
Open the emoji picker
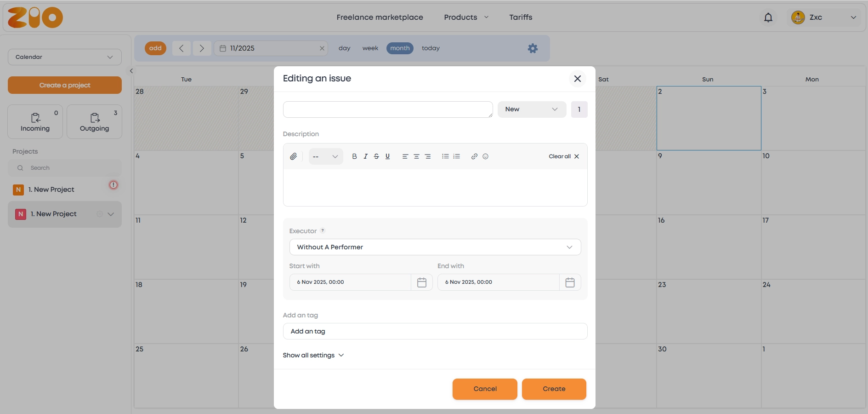pos(485,156)
